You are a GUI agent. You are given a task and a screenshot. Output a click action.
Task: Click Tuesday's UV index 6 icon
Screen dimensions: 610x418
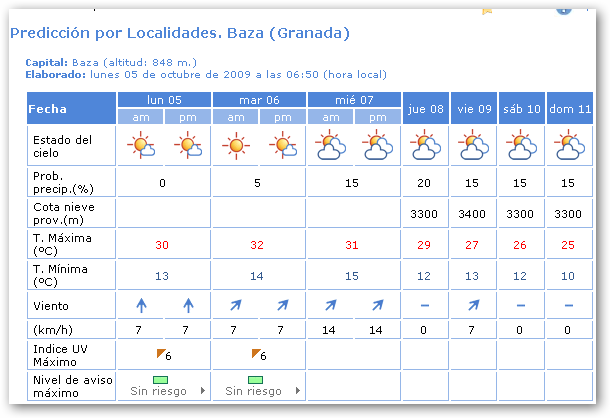point(258,355)
